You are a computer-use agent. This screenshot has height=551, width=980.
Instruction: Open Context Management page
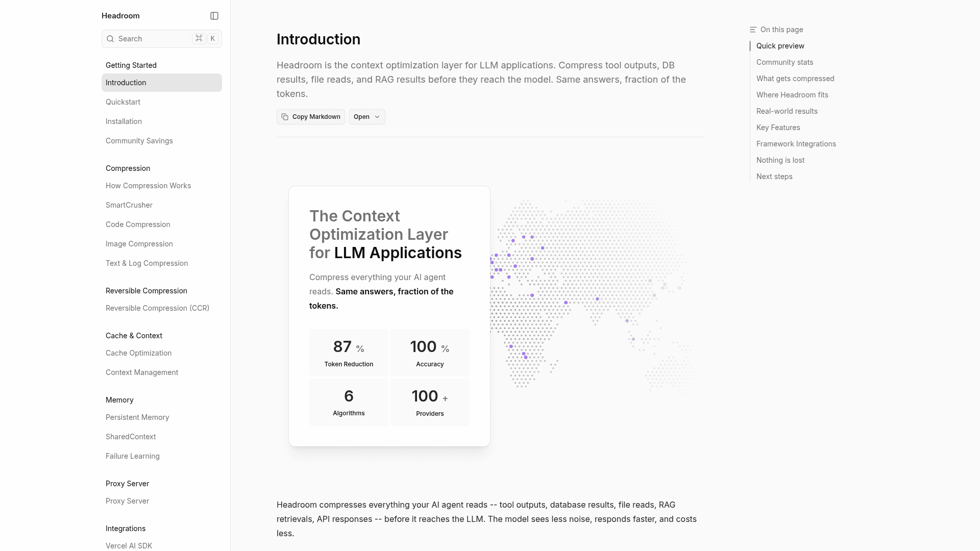[x=162, y=372]
